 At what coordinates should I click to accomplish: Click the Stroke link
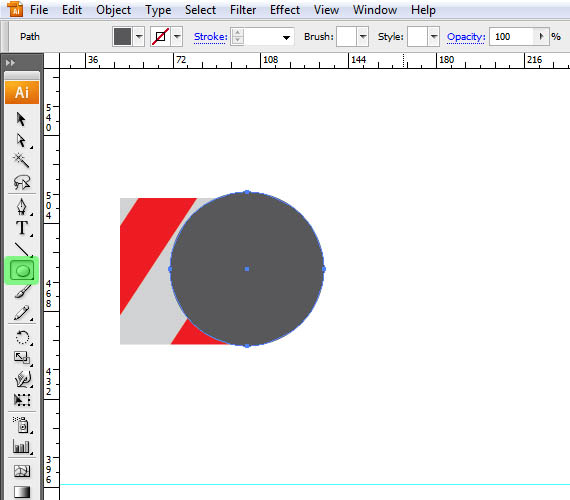pos(210,36)
